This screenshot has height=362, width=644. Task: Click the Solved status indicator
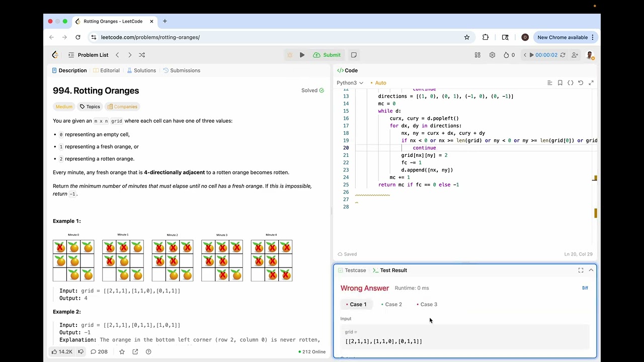click(312, 90)
